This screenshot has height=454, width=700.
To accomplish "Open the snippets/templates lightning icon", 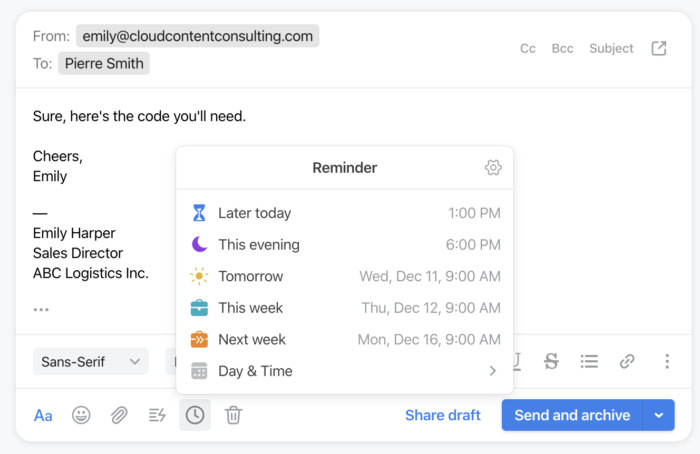I will pos(157,415).
